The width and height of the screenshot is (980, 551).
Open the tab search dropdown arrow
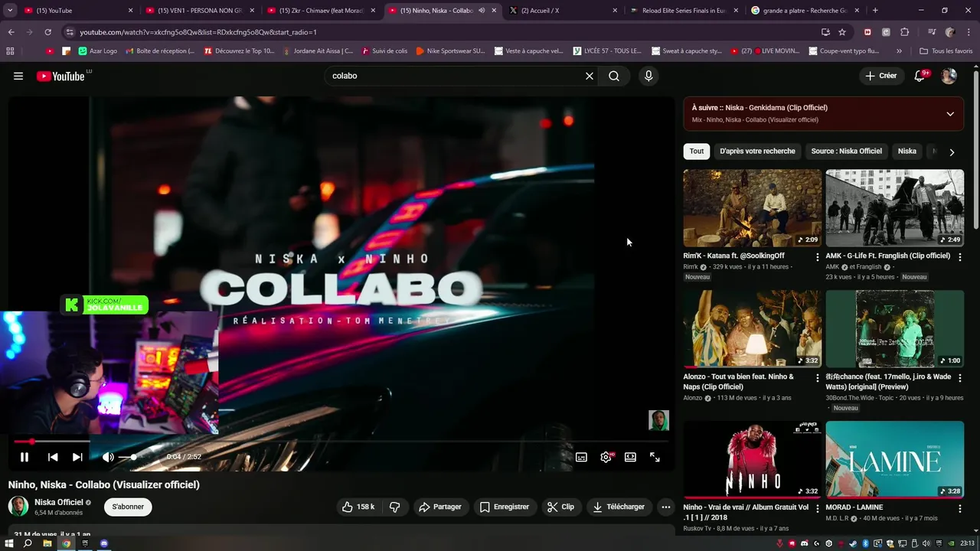10,11
